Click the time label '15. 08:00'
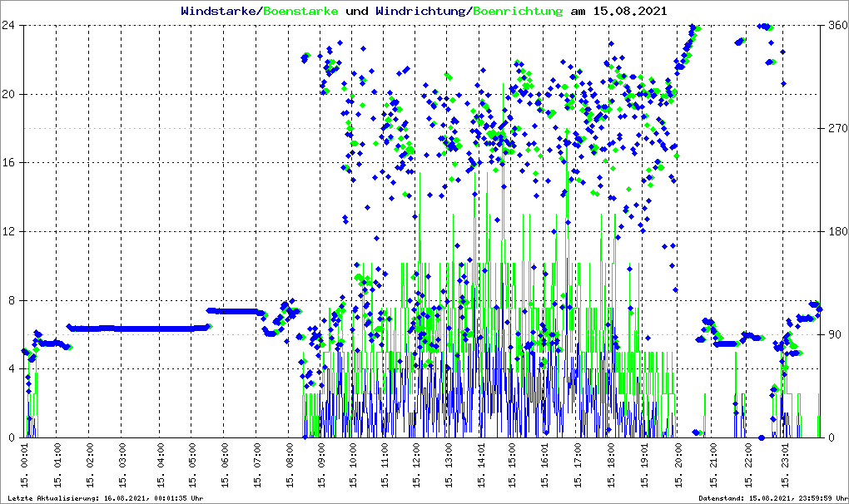The height and width of the screenshot is (504, 849). click(x=289, y=465)
